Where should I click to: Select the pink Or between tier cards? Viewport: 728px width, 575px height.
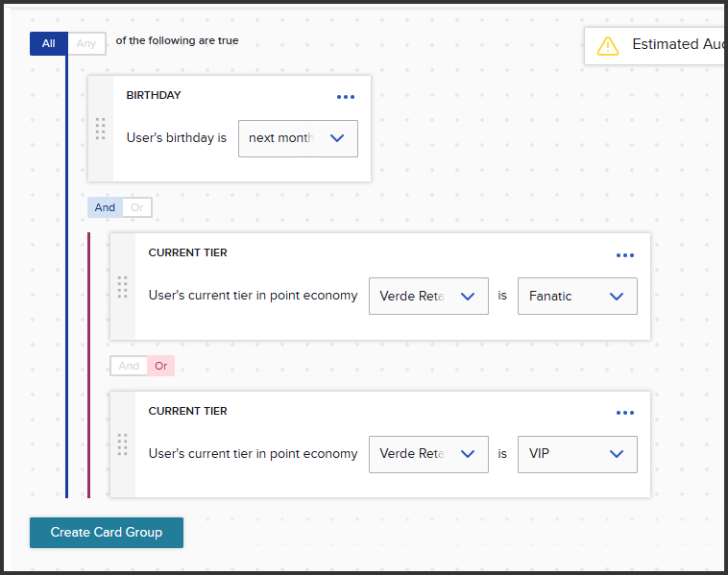161,366
